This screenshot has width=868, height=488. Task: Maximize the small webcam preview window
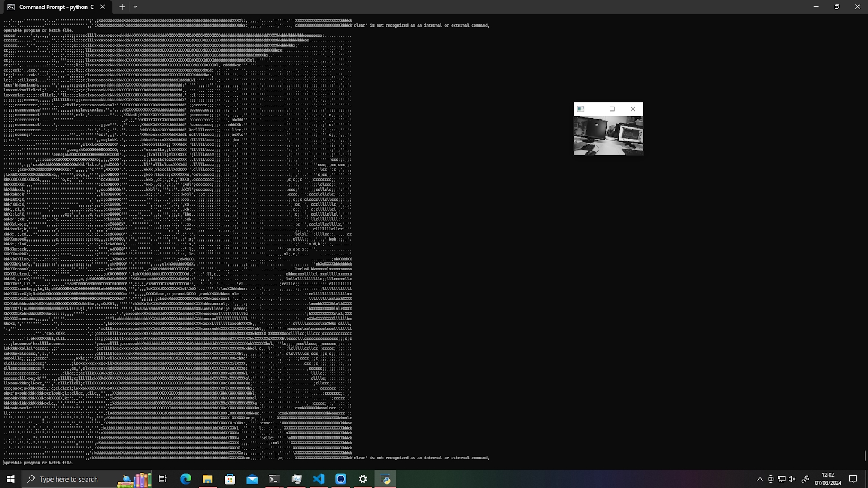612,109
